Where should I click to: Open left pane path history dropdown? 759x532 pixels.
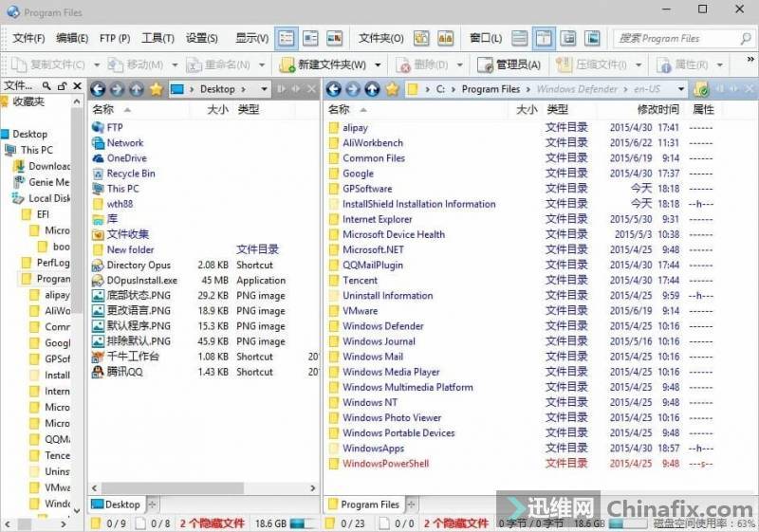[264, 89]
